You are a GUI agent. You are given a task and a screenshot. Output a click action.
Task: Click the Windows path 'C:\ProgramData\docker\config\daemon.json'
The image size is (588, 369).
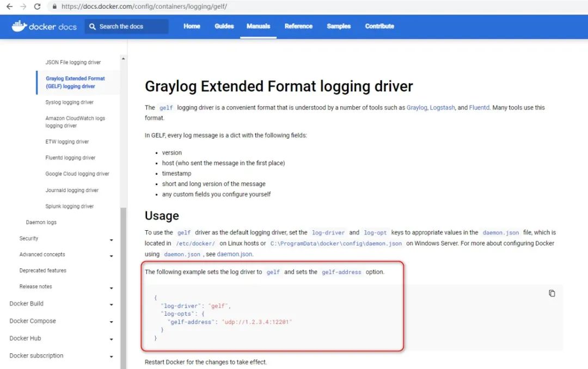(x=336, y=244)
